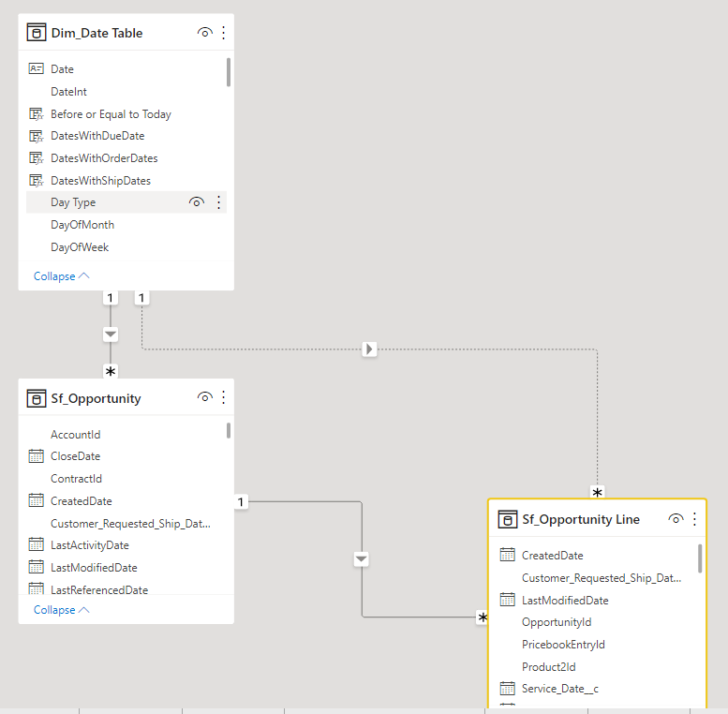Hide the Day Type field via eye icon
The image size is (728, 714).
pyautogui.click(x=197, y=202)
